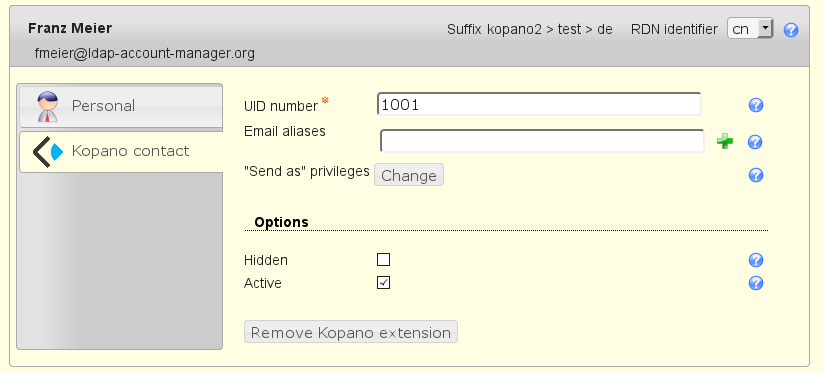Open help for RDN identifier
The height and width of the screenshot is (374, 823).
pos(790,30)
